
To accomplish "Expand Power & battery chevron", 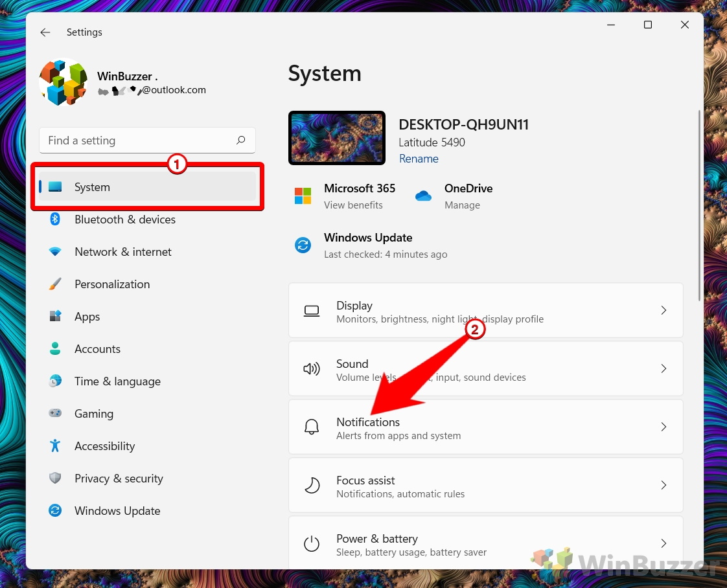I will [664, 543].
